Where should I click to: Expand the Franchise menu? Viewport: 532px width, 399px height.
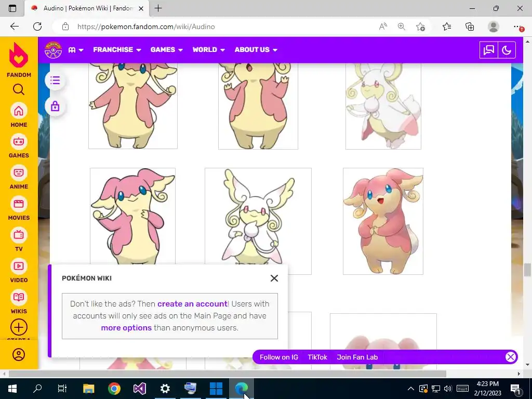coord(117,49)
